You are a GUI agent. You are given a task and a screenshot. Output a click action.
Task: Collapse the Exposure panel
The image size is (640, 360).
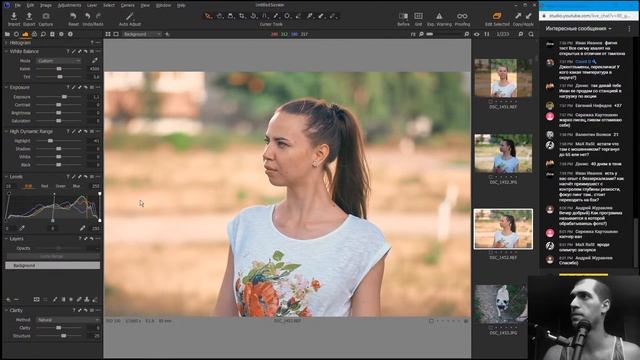tap(6, 87)
